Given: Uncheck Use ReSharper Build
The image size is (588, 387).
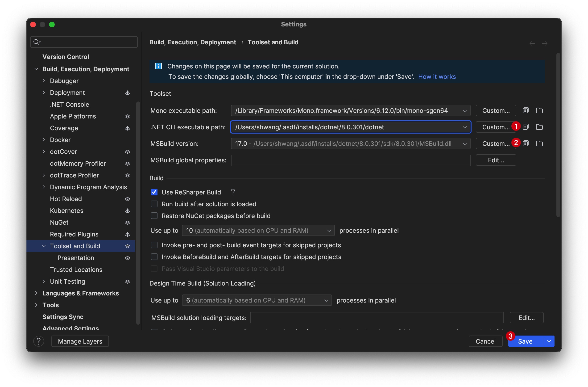Looking at the screenshot, I should pos(154,192).
